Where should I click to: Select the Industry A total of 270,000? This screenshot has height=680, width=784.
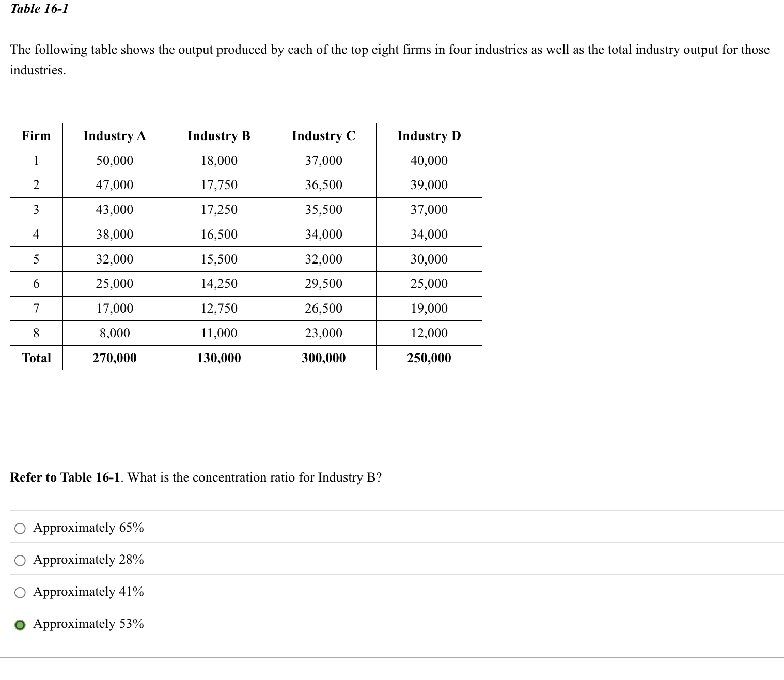114,358
